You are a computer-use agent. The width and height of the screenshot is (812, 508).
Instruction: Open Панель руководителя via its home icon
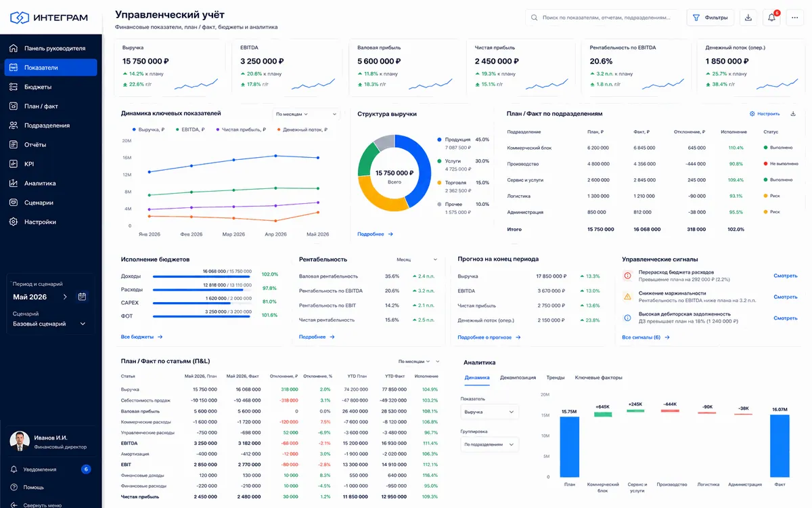[14, 49]
